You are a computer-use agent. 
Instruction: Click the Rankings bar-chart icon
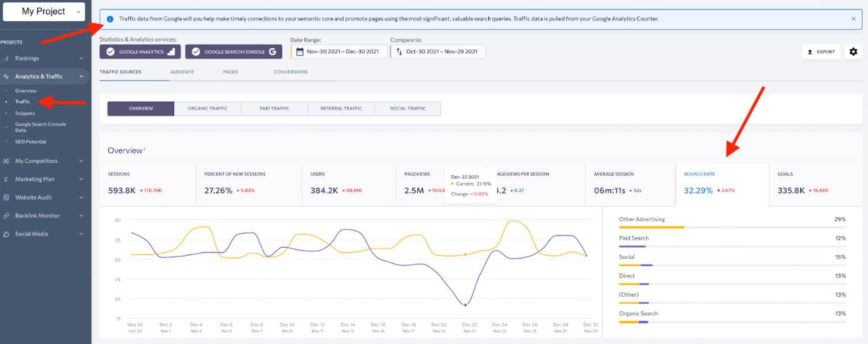[x=6, y=58]
